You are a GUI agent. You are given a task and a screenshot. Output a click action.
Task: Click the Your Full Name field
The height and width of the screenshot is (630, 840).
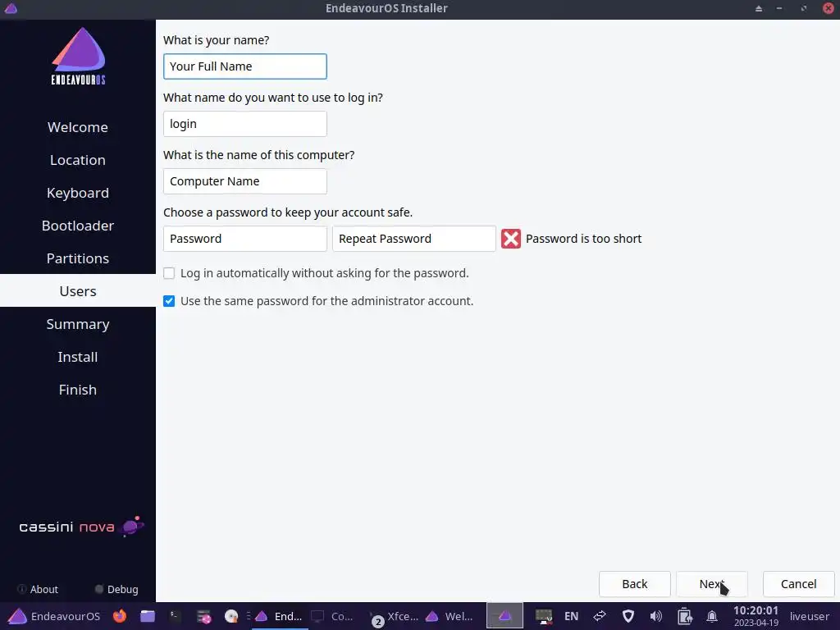pyautogui.click(x=244, y=66)
